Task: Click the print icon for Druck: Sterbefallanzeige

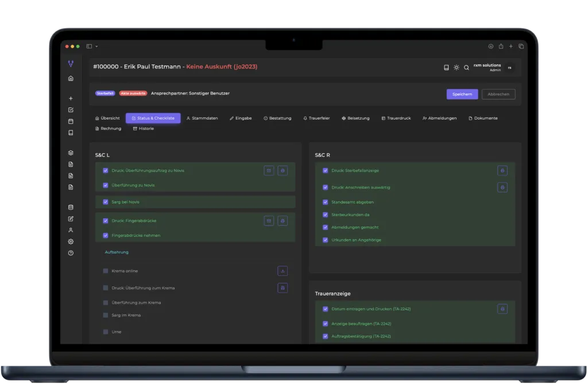Action: 502,170
